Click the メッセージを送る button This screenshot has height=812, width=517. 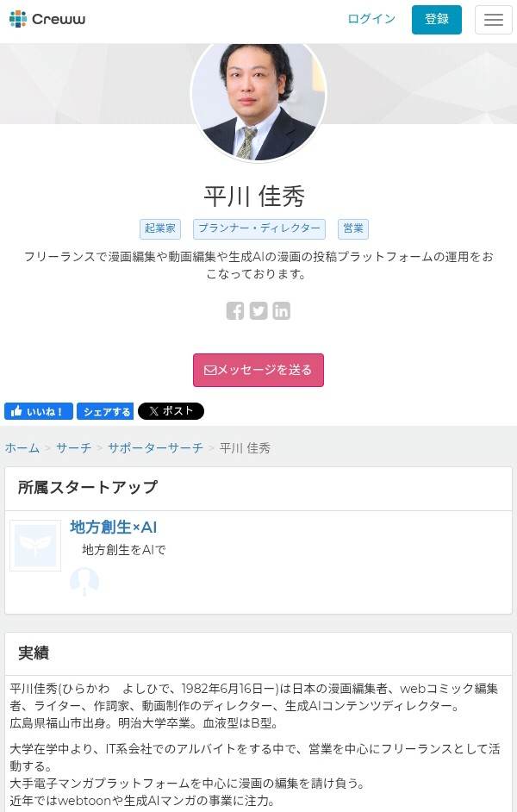pyautogui.click(x=258, y=370)
